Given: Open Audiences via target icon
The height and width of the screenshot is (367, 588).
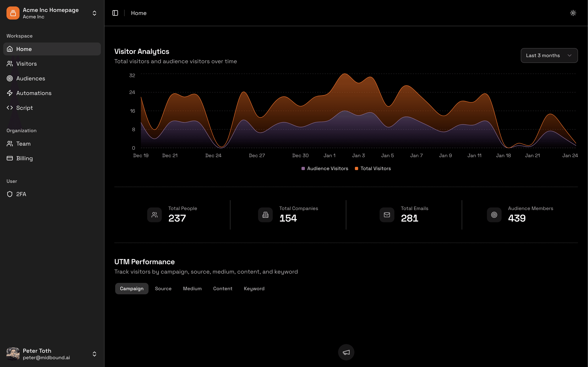Looking at the screenshot, I should coord(10,78).
